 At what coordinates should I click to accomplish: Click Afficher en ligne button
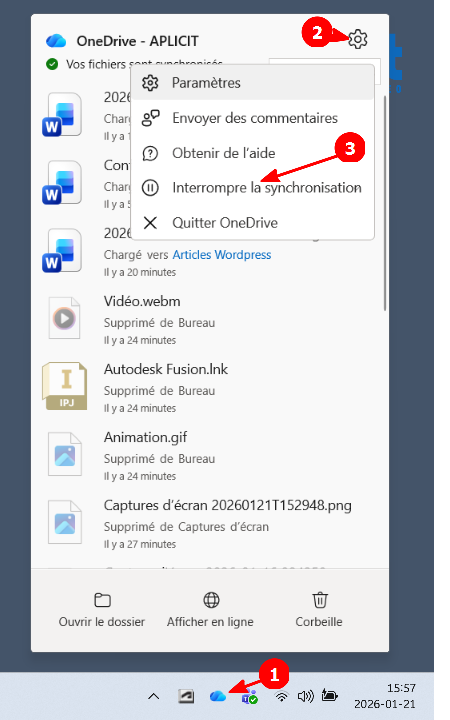point(210,610)
